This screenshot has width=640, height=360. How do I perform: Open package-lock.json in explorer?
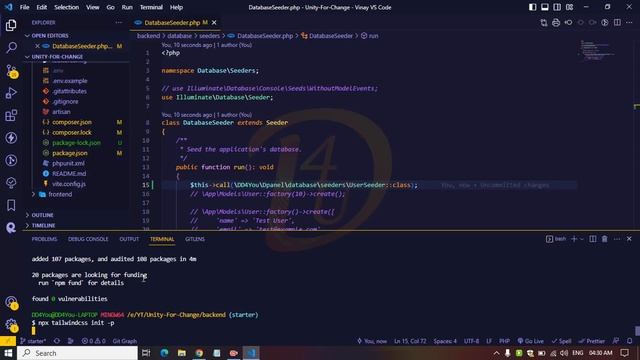pyautogui.click(x=76, y=142)
